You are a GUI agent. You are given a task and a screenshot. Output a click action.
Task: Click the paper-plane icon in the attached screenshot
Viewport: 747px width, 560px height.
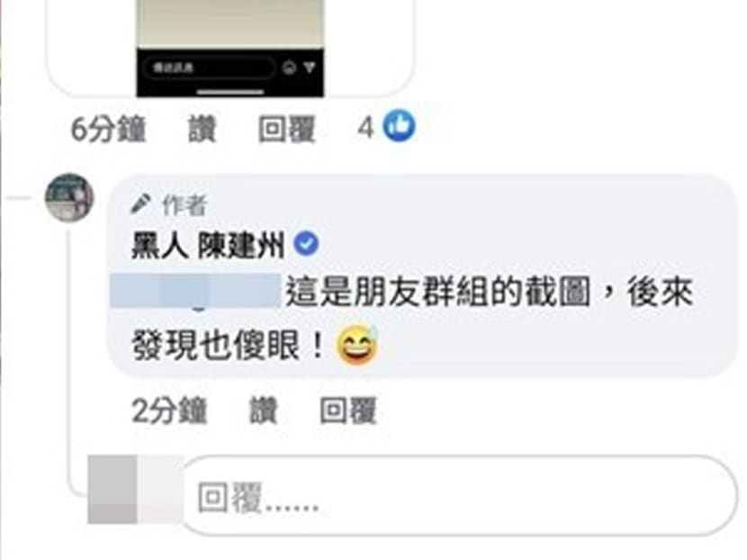point(310,68)
